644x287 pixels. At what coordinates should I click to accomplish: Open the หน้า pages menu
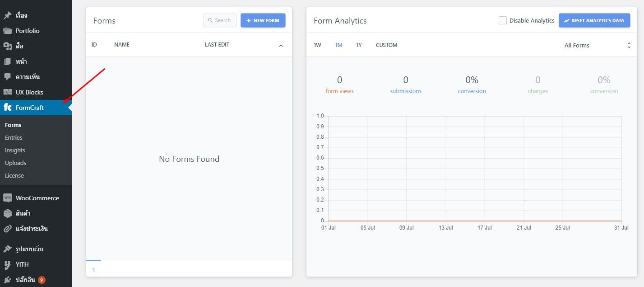(x=36, y=61)
